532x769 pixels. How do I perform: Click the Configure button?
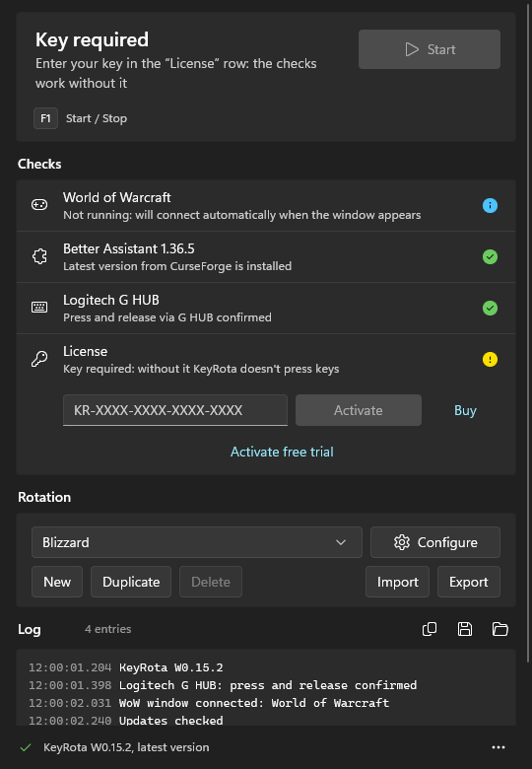click(x=435, y=542)
